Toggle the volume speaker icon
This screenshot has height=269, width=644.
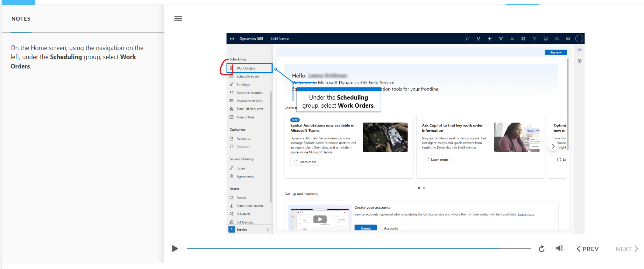click(560, 248)
